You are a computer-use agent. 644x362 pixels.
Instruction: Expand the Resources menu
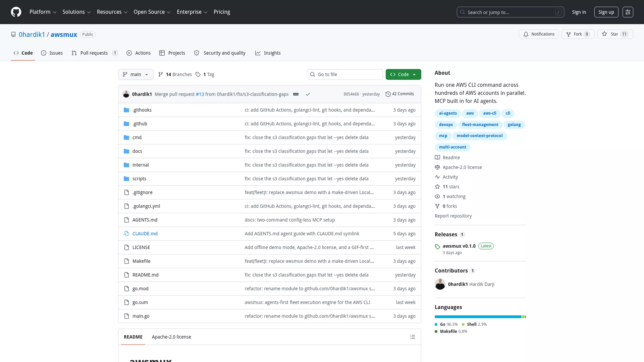tap(112, 12)
